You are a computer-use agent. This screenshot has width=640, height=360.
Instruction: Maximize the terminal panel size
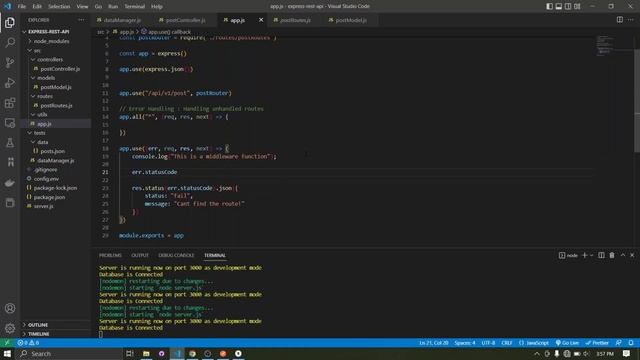[x=623, y=255]
